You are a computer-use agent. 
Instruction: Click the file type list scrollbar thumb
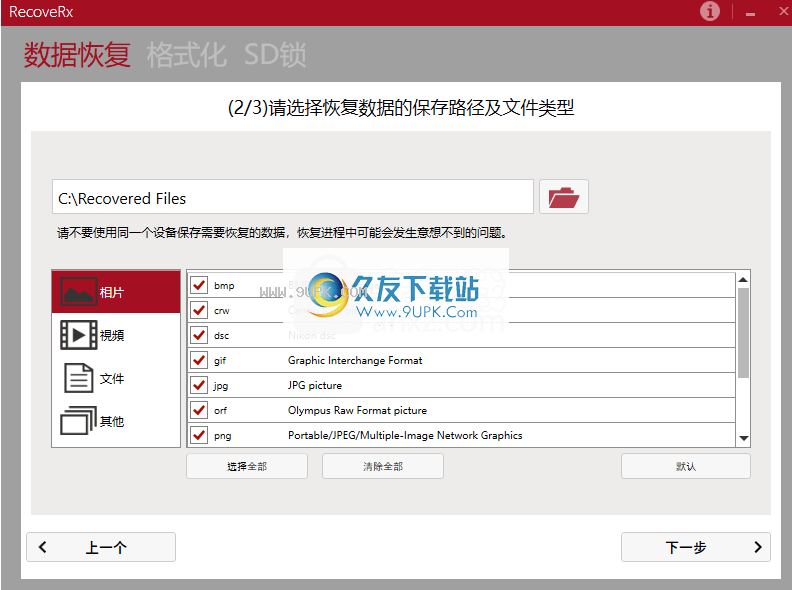(x=743, y=333)
